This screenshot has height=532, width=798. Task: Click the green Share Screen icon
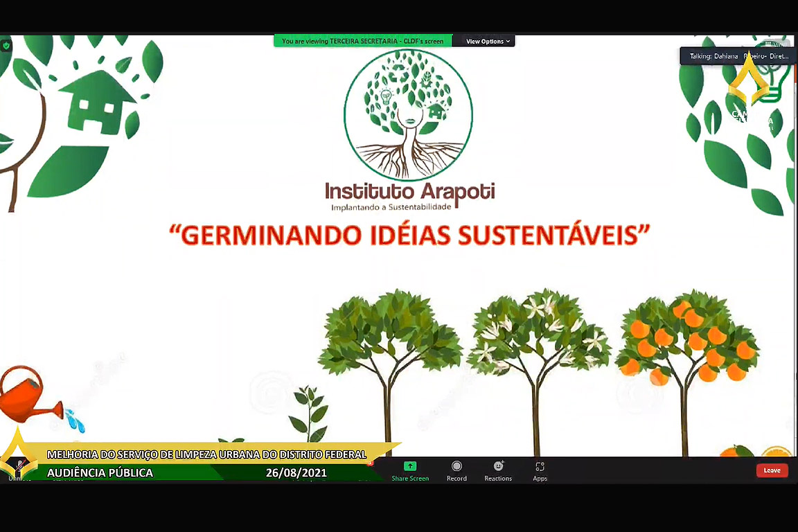click(x=410, y=467)
